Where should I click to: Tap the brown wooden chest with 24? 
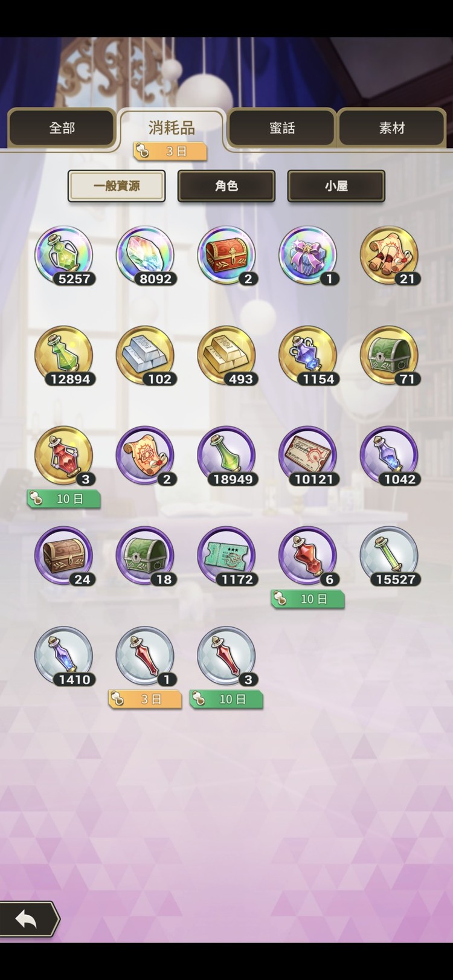point(63,557)
